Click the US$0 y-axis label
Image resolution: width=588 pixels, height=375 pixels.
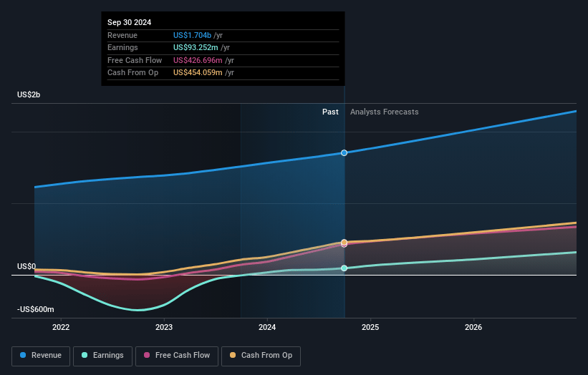[26, 266]
